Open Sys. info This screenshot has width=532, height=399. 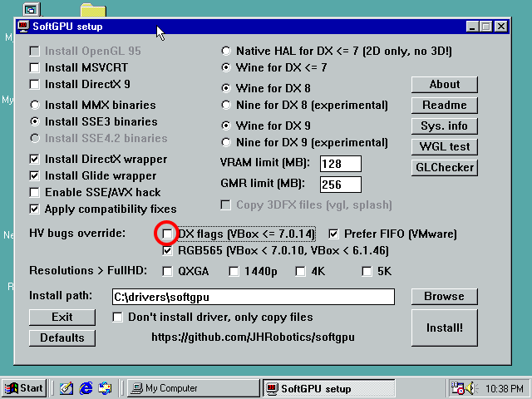pos(445,126)
